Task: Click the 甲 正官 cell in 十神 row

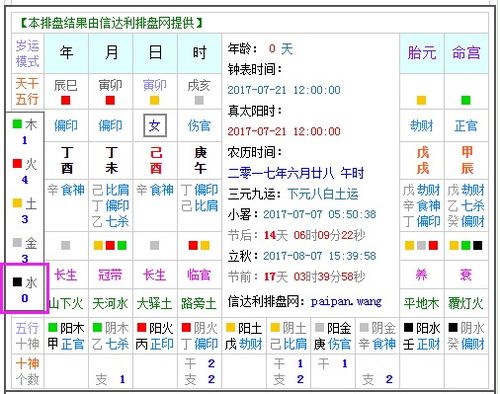Action: point(66,344)
